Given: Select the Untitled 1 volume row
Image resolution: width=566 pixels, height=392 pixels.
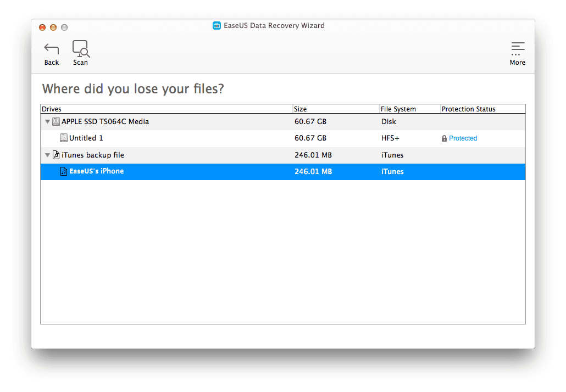Looking at the screenshot, I should [283, 138].
